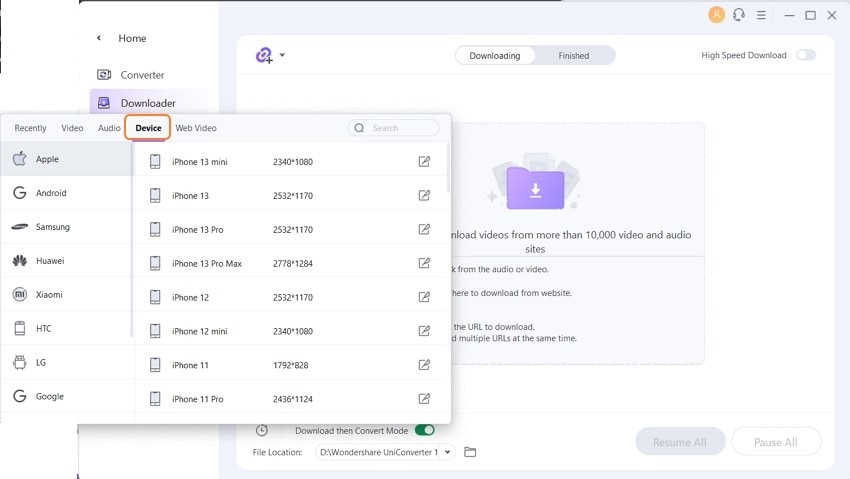Select the Downloader section
The width and height of the screenshot is (850, 479).
coord(150,102)
